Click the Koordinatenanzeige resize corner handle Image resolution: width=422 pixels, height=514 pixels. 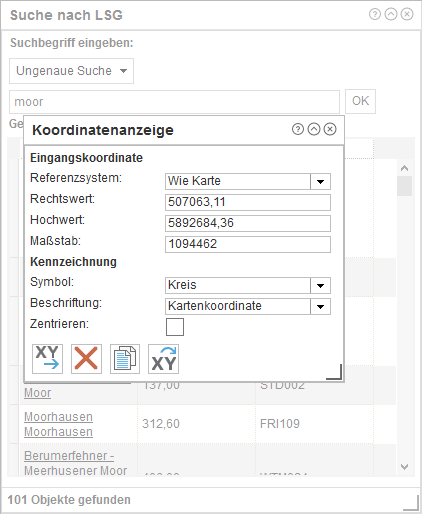click(x=335, y=372)
